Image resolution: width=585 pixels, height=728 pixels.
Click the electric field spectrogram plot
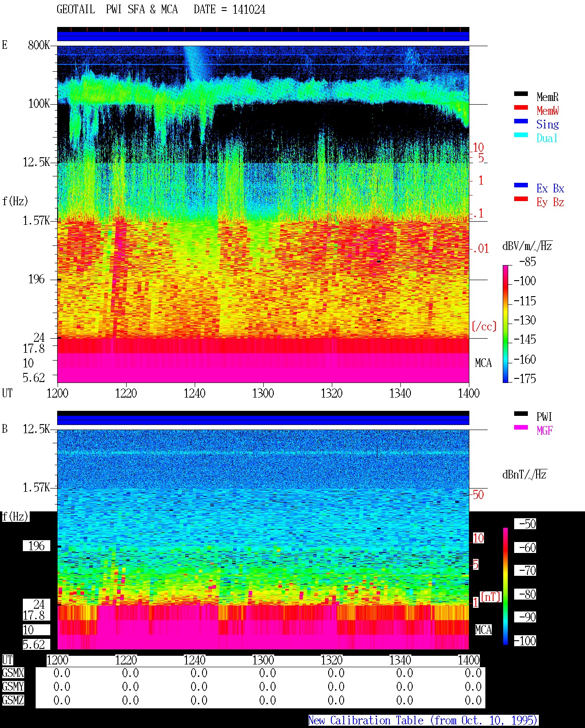pos(263,214)
